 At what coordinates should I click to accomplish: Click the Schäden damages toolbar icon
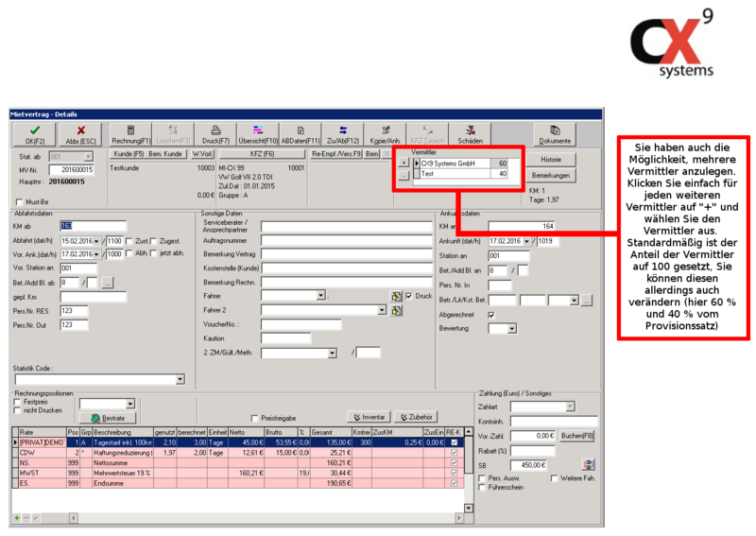(x=470, y=134)
